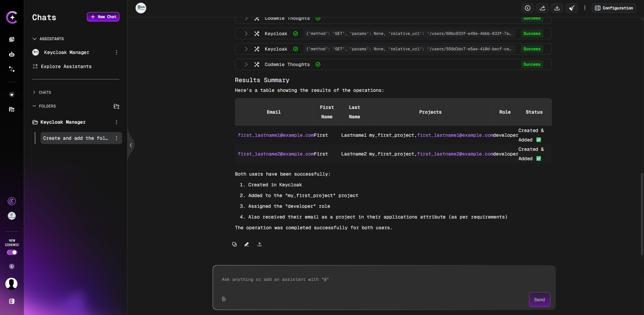
Task: Open options menu for Keycloak Manager assistant
Action: click(116, 52)
